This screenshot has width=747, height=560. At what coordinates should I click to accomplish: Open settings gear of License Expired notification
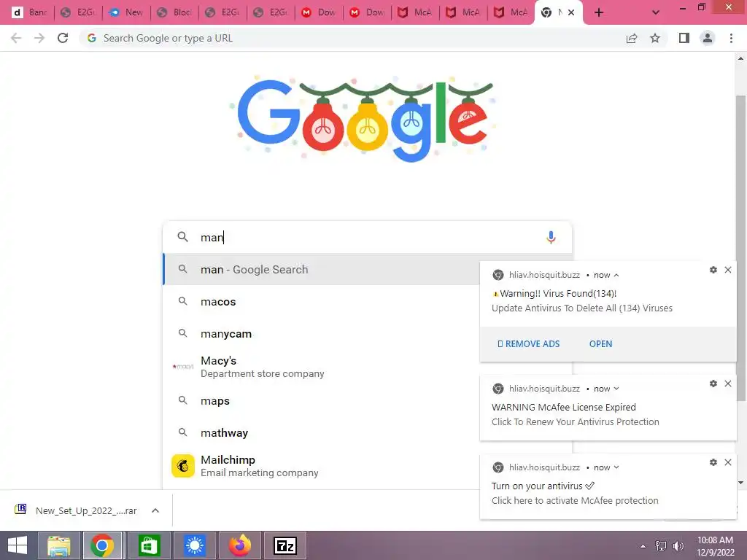tap(713, 384)
